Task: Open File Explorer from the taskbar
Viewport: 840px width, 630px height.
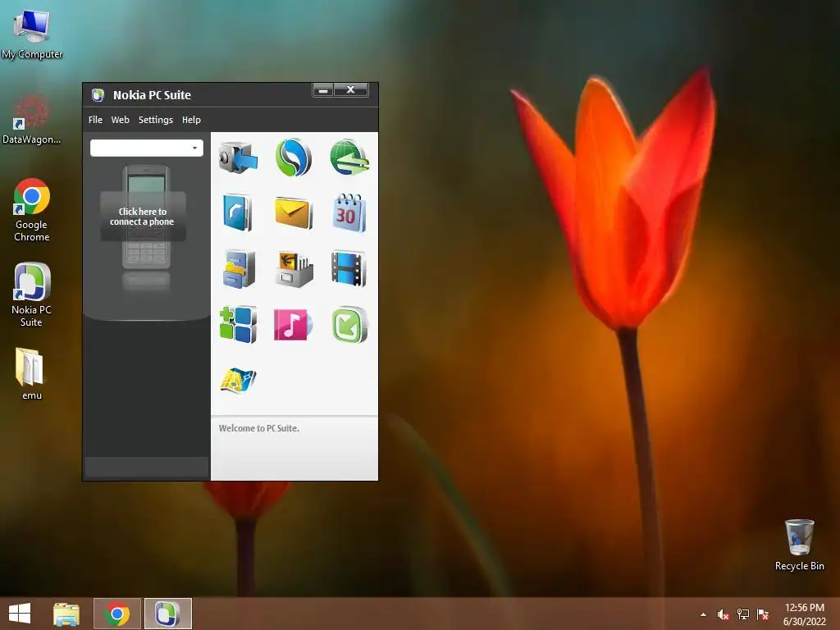Action: (x=66, y=614)
